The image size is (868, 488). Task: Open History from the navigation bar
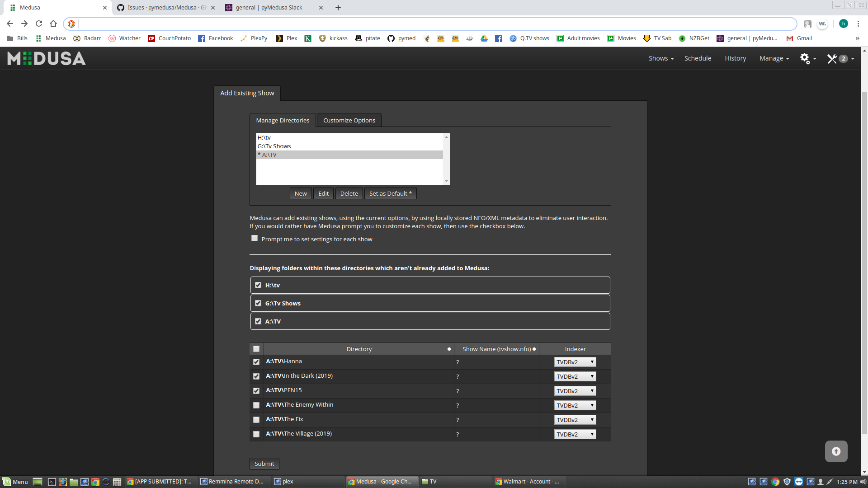735,58
